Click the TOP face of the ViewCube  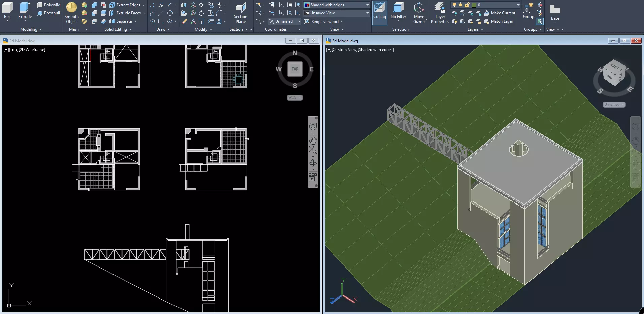tap(295, 69)
